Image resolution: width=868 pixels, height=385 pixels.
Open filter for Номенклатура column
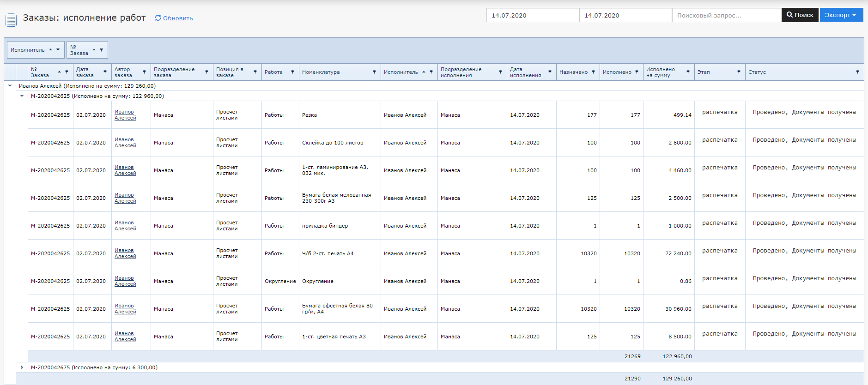point(375,72)
